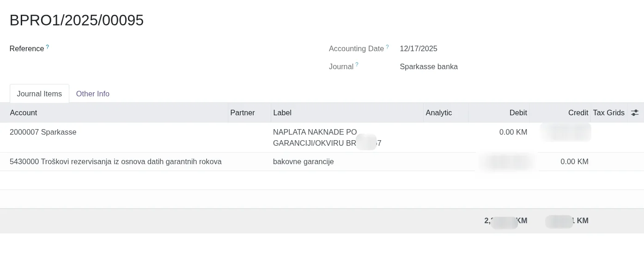Open the column settings adjust icon
This screenshot has height=255, width=644.
point(635,113)
